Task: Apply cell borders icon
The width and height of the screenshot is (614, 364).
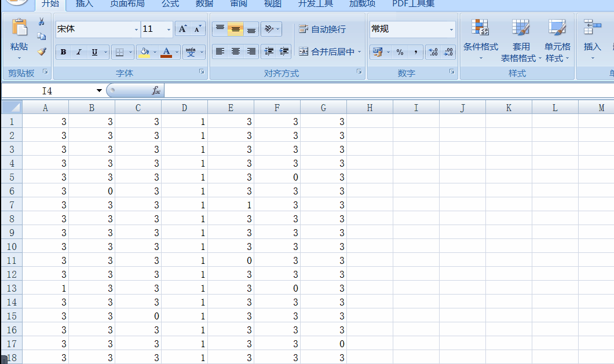Action: 120,52
